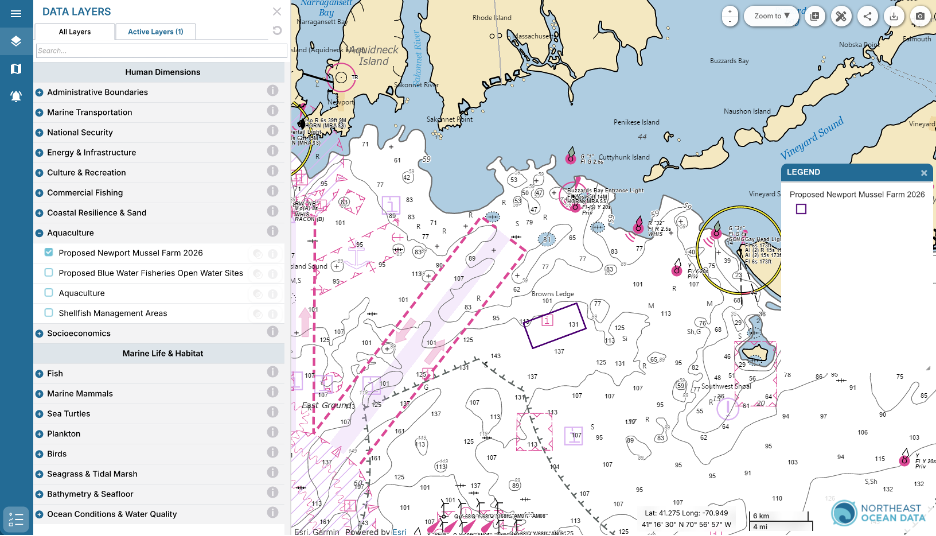Show info for Seagrass & Tidal Marsh

[x=273, y=472]
